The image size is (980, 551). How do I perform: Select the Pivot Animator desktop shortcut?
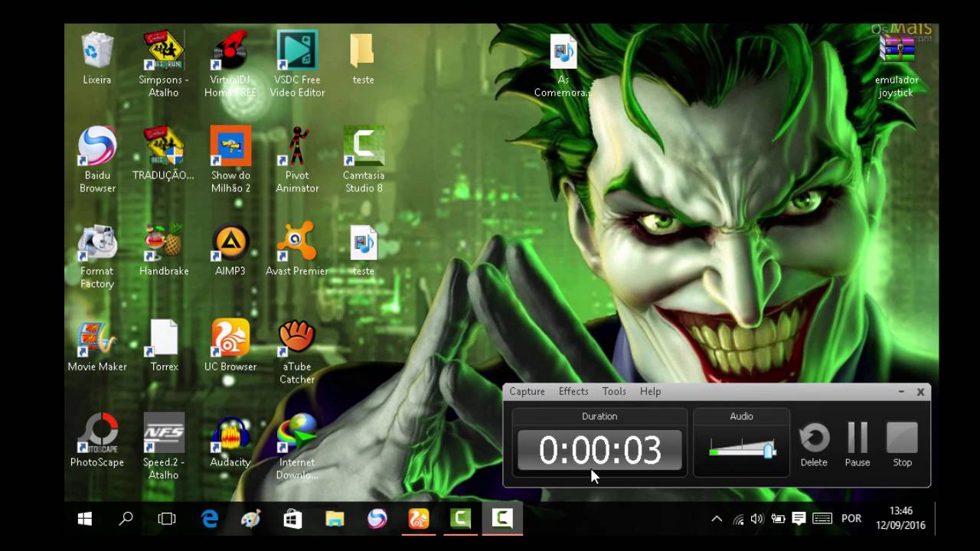[x=297, y=159]
